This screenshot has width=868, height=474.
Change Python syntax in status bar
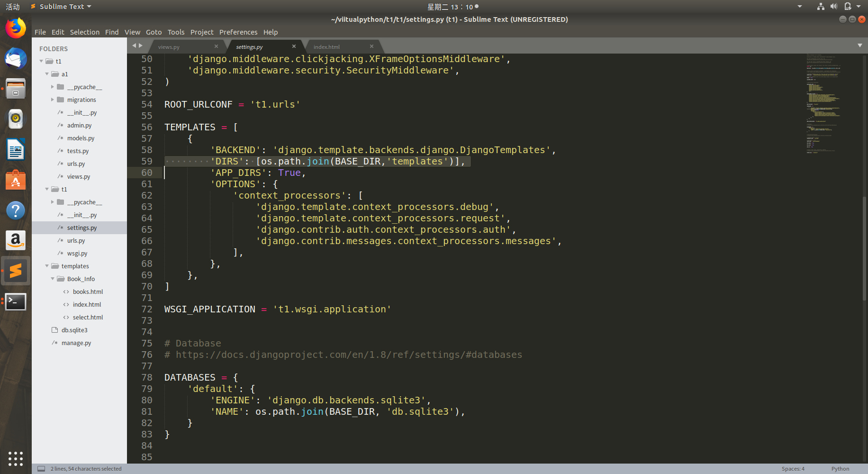pos(840,469)
